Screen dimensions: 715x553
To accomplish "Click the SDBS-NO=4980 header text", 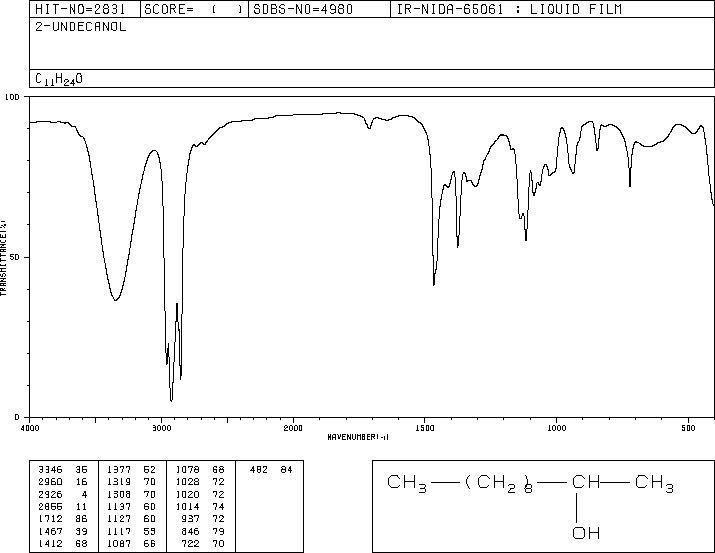I will (x=303, y=9).
